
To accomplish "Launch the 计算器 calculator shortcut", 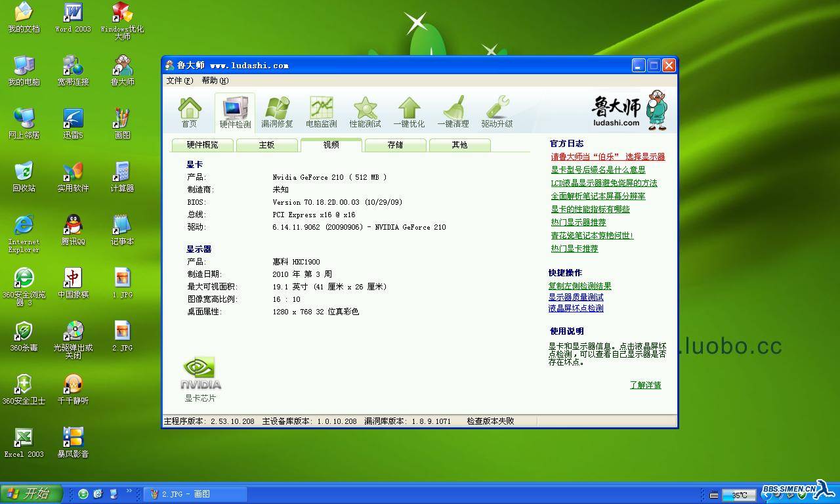I will 122,177.
